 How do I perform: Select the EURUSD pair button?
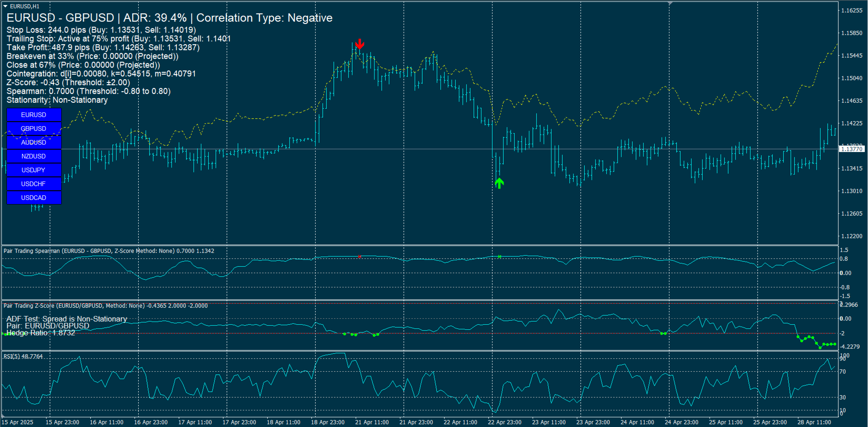tap(33, 115)
